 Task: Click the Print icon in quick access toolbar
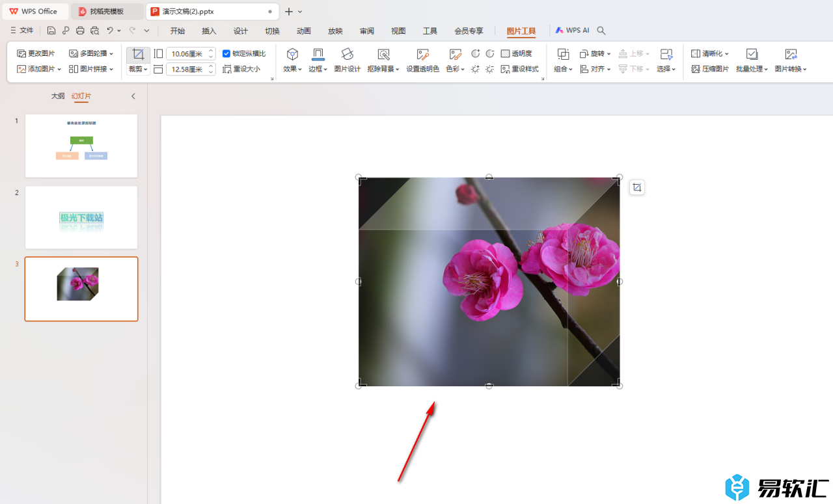pyautogui.click(x=80, y=31)
